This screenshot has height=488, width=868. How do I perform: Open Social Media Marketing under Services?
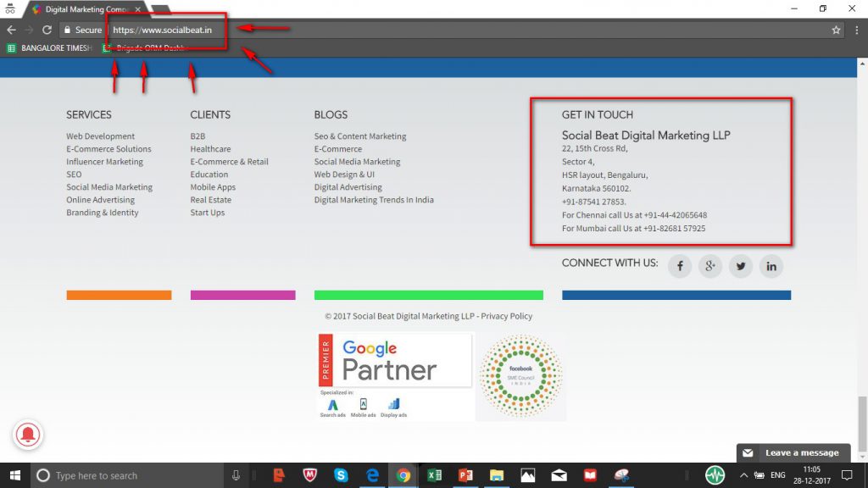coord(109,187)
